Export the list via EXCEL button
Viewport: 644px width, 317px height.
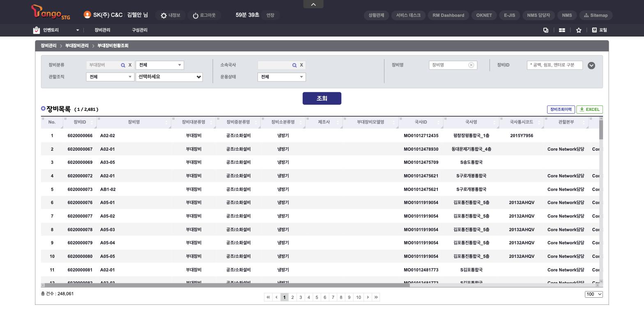click(x=589, y=109)
